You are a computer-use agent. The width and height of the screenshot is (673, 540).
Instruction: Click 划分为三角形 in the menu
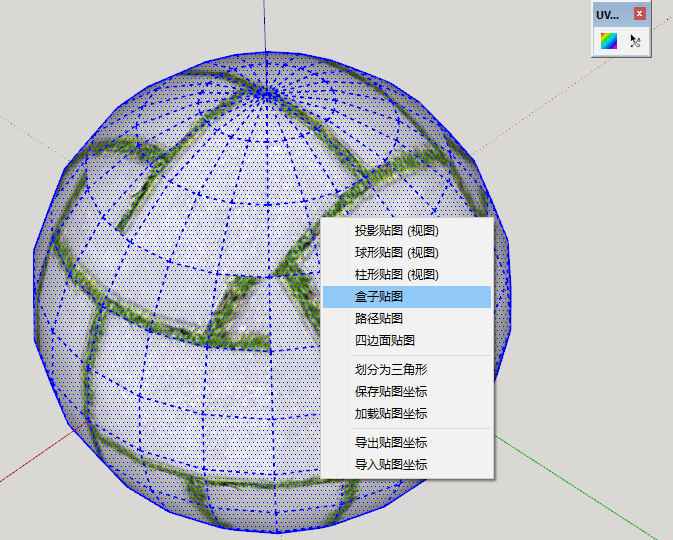[x=390, y=369]
